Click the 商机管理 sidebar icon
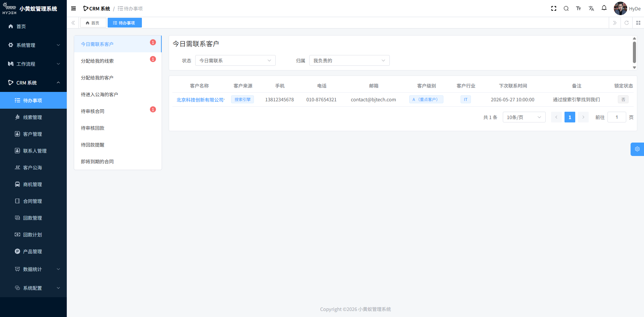 [x=17, y=184]
